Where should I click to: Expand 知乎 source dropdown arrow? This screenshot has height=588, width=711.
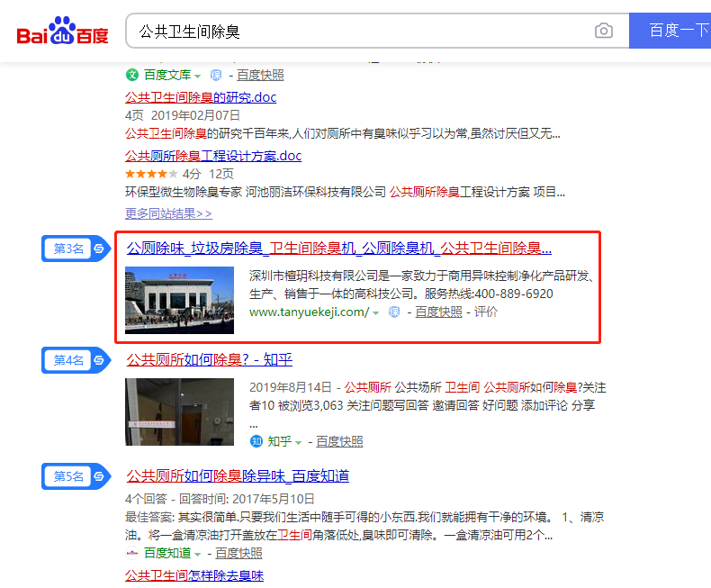coord(299,442)
